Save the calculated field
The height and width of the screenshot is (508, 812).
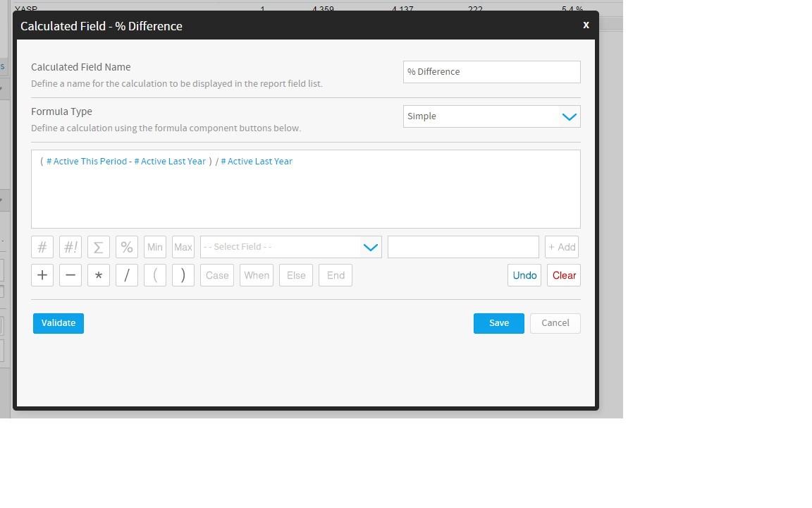pyautogui.click(x=499, y=323)
